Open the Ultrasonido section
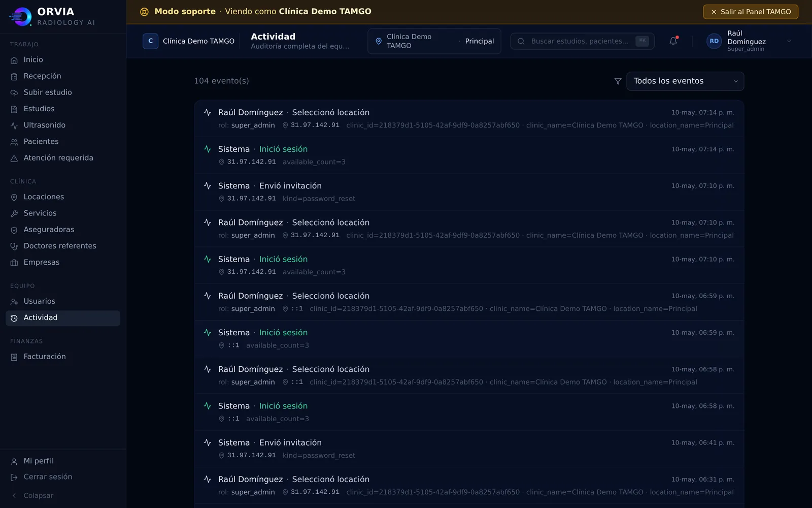The height and width of the screenshot is (508, 812). coord(62,125)
